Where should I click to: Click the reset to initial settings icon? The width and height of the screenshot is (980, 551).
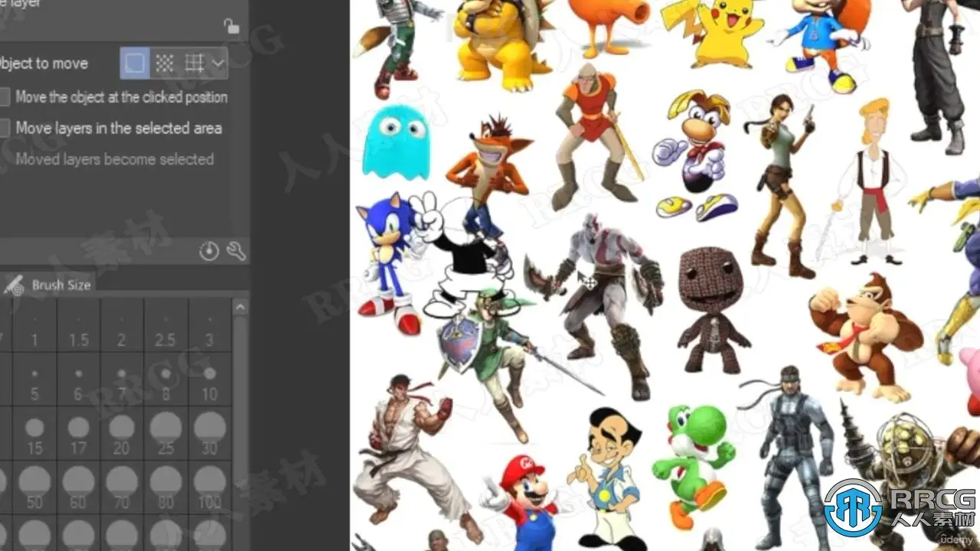pos(209,251)
